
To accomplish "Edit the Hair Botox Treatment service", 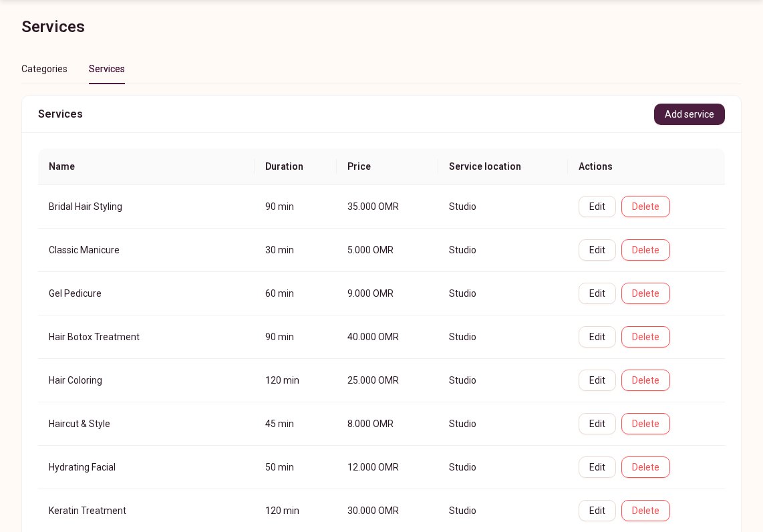I will pos(597,337).
